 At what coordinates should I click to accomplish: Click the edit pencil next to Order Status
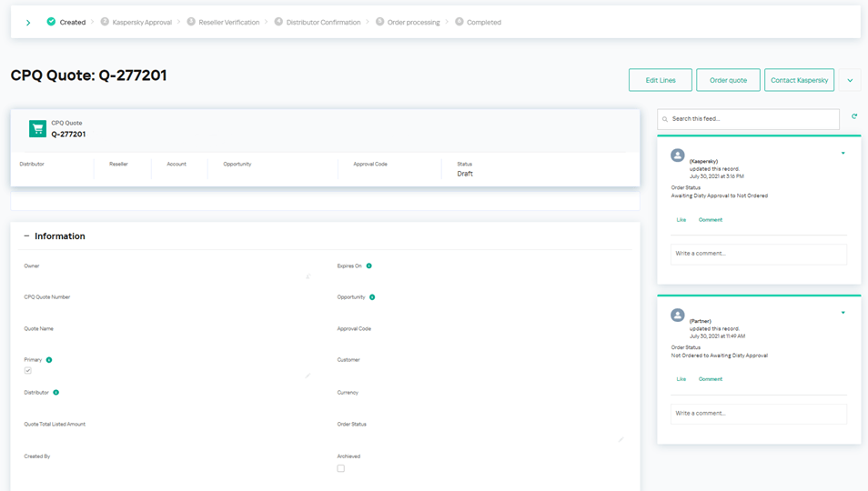pos(621,439)
